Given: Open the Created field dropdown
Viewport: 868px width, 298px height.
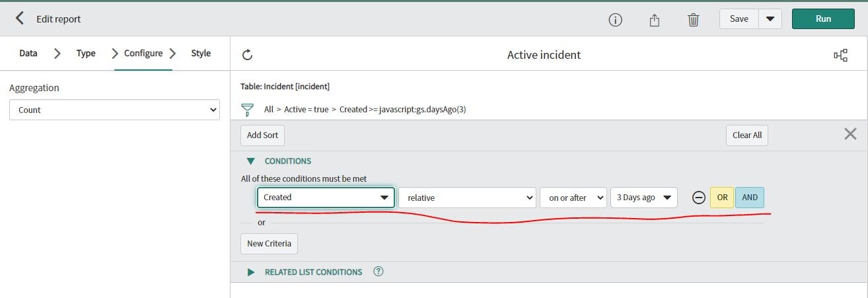Looking at the screenshot, I should coord(326,198).
